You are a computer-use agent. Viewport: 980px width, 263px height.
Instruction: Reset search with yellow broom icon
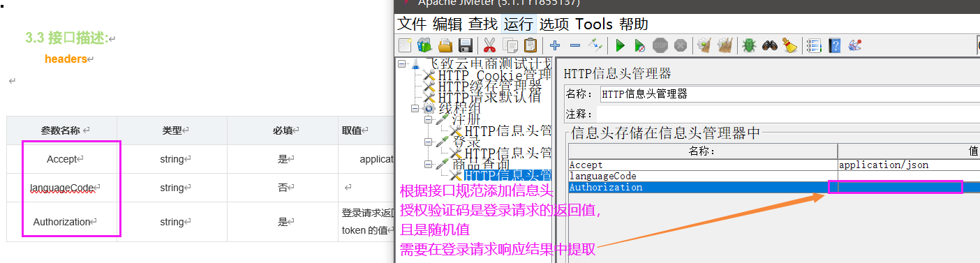click(x=789, y=46)
